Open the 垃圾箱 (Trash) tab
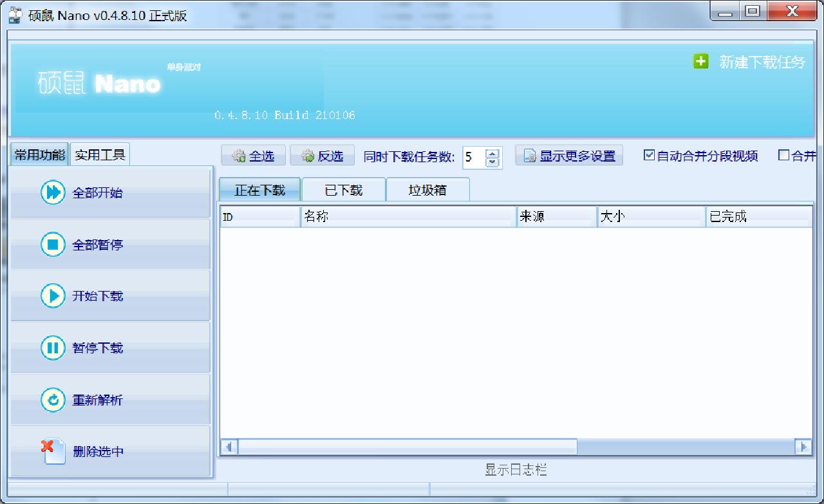This screenshot has height=504, width=824. point(427,189)
